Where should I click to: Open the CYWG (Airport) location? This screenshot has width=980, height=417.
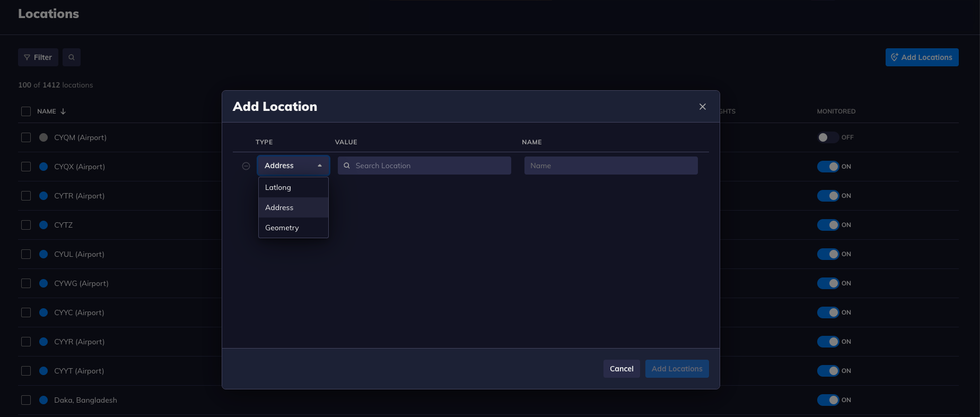click(81, 283)
